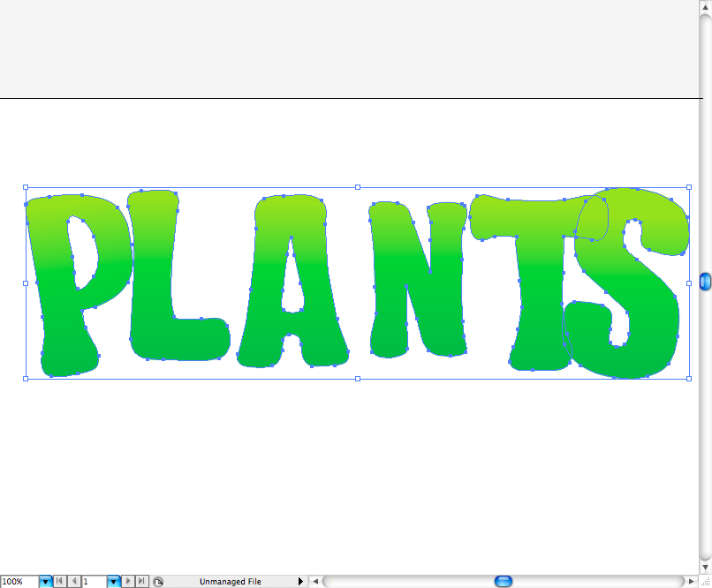Image resolution: width=712 pixels, height=588 pixels.
Task: Click the Unmanaged File status label
Action: coord(230,582)
